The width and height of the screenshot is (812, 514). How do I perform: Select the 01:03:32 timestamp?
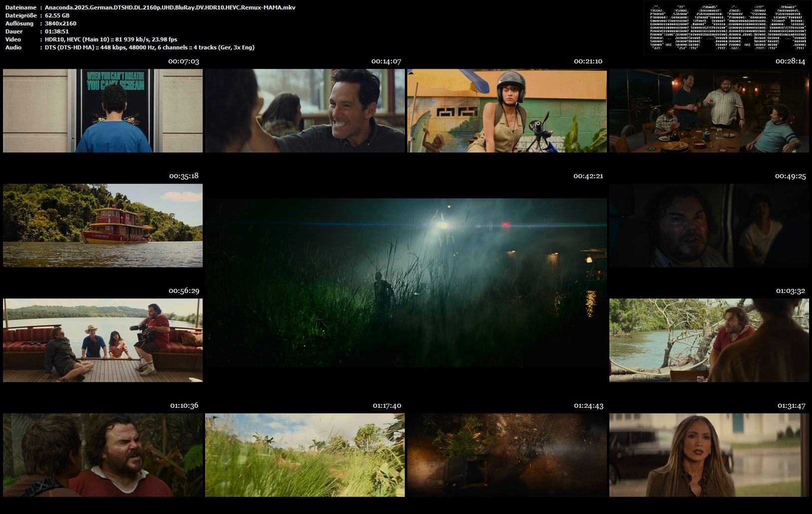(x=791, y=290)
